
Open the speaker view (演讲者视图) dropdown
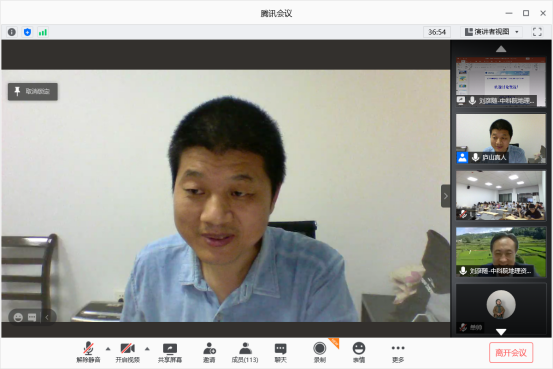click(x=492, y=32)
